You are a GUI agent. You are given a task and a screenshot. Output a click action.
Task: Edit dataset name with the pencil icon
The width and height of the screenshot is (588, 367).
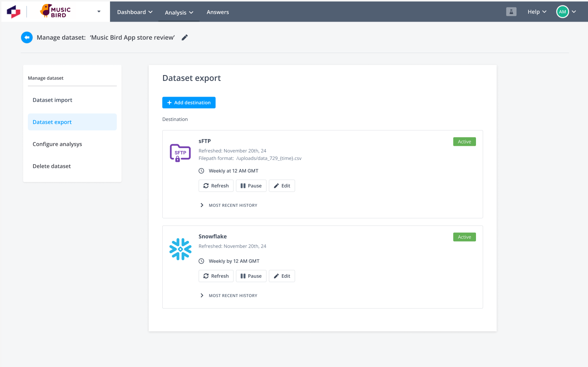[x=185, y=37]
